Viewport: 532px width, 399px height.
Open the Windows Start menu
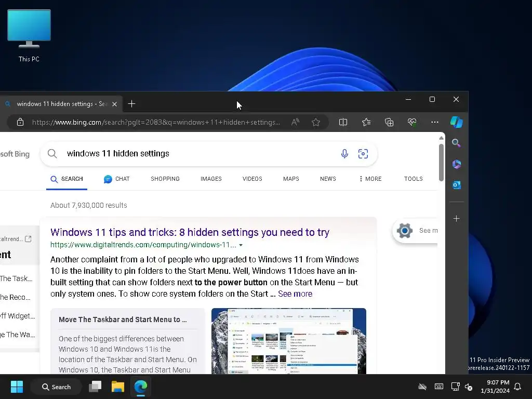point(17,387)
